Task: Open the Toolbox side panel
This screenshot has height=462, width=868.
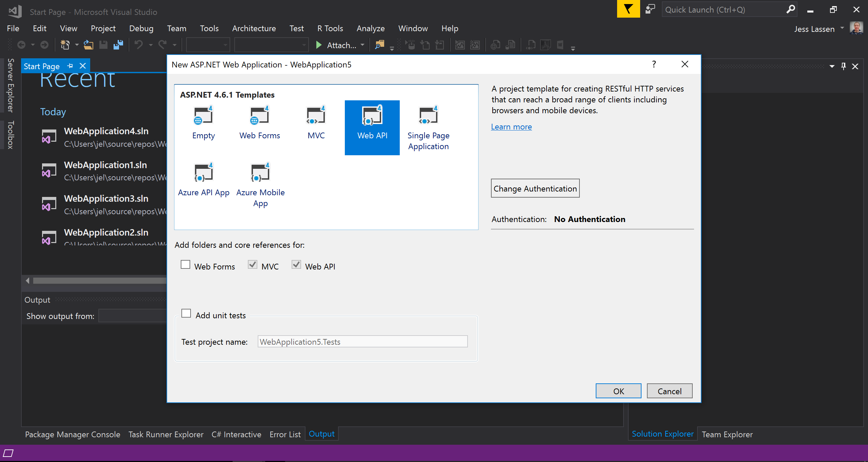Action: tap(10, 135)
